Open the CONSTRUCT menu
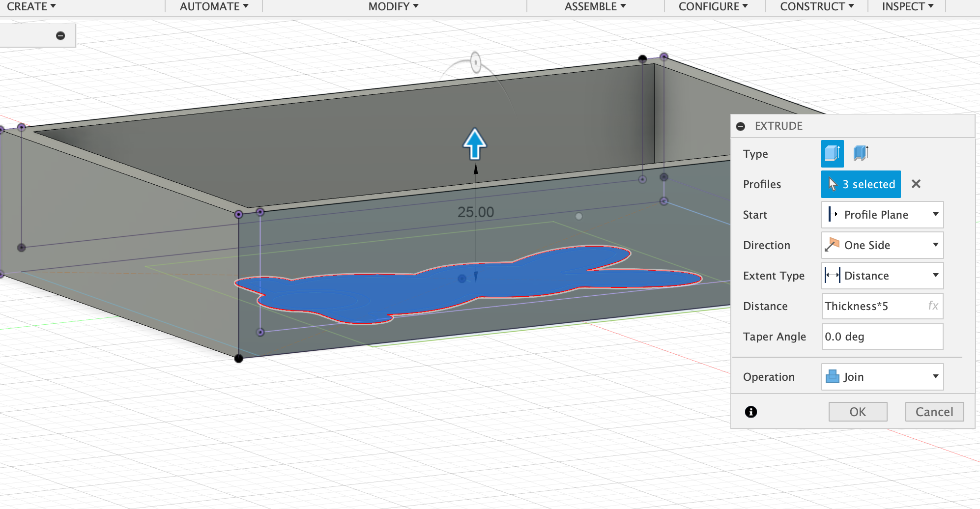This screenshot has width=980, height=509. (817, 6)
